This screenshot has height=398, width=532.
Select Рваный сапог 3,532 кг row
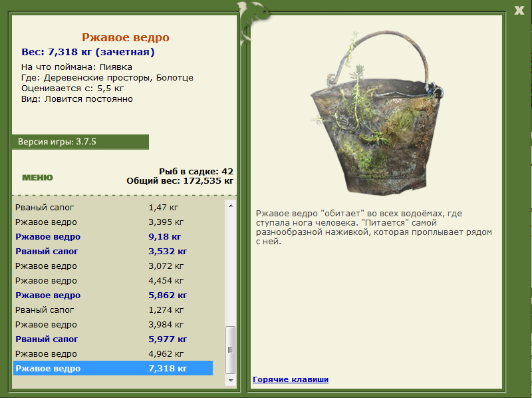[x=113, y=251]
